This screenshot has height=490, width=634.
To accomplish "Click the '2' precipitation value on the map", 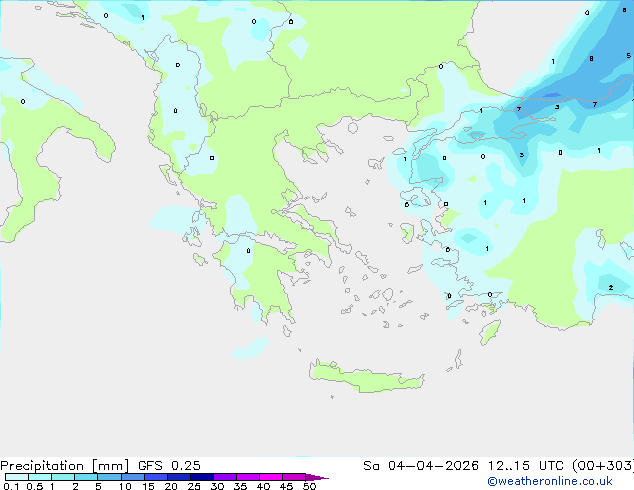I will (611, 287).
